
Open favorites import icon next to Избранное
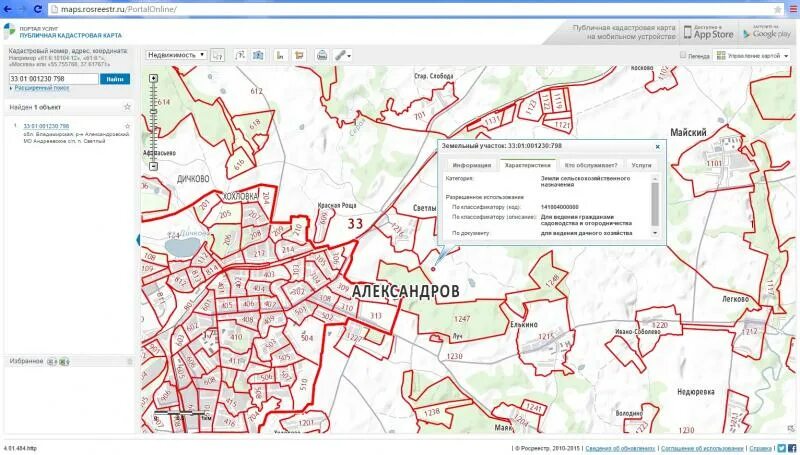click(52, 362)
